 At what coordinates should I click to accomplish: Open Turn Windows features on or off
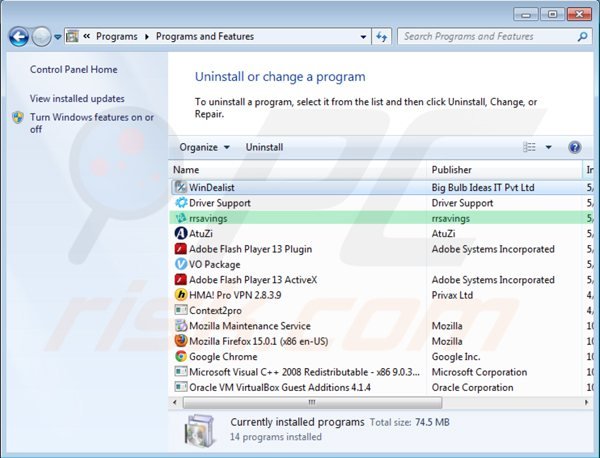[x=92, y=123]
